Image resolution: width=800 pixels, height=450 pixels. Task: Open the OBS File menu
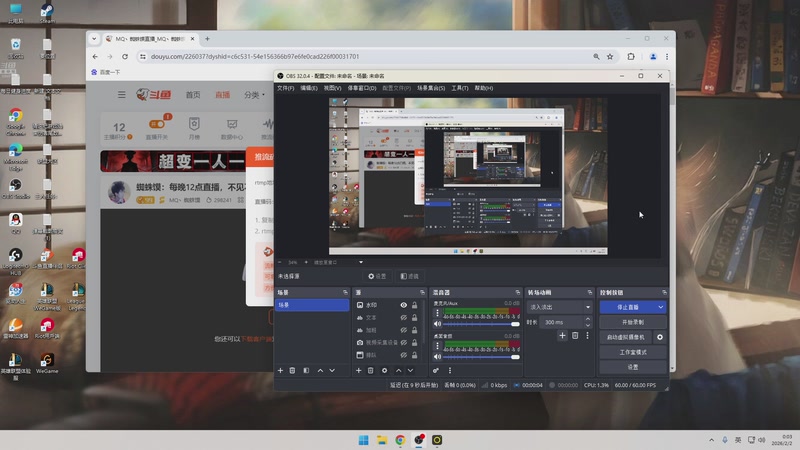click(286, 88)
